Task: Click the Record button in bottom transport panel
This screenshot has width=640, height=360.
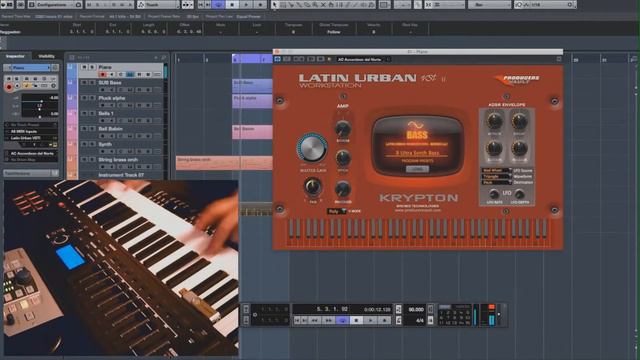Action: click(x=384, y=320)
